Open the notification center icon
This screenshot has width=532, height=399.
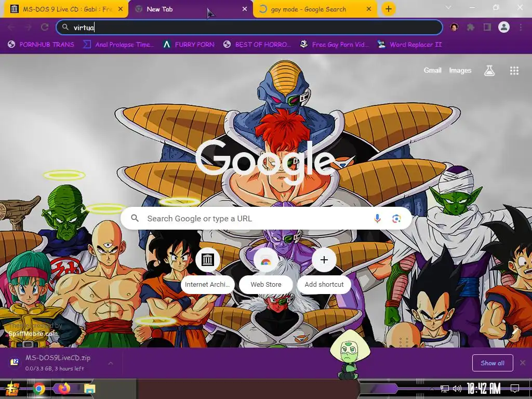click(x=515, y=389)
